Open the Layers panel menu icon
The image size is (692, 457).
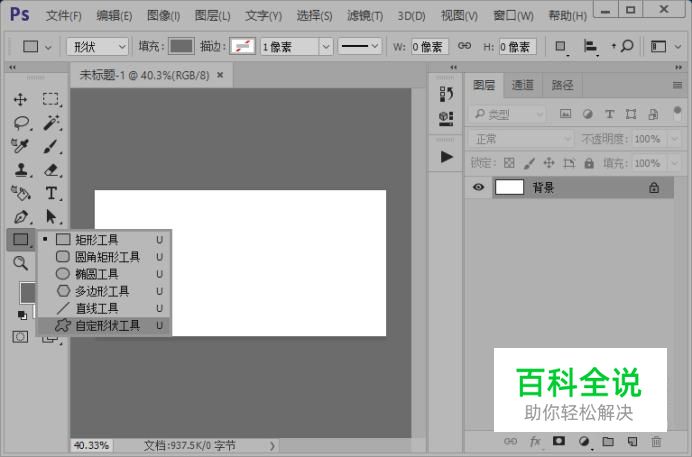677,85
